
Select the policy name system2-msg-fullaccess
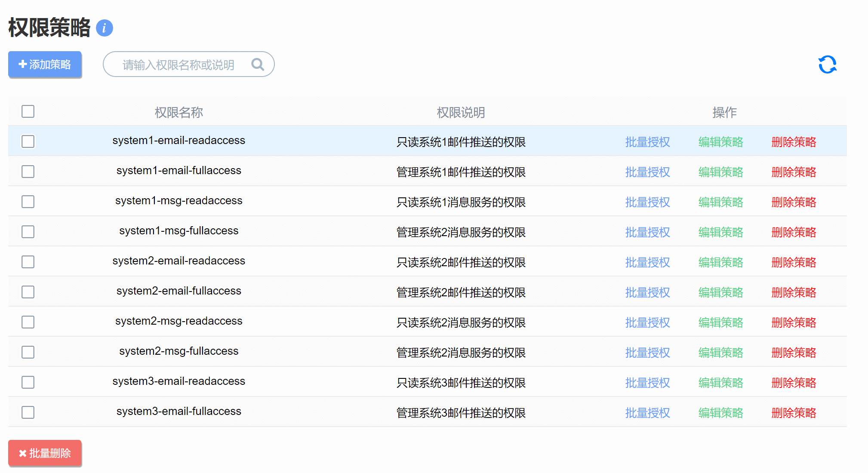[x=179, y=351]
